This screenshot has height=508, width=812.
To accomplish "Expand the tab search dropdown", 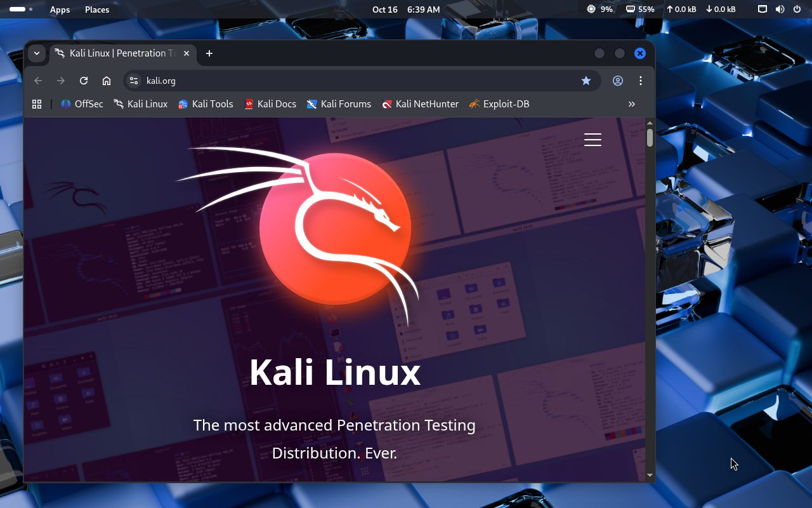I will [x=37, y=53].
